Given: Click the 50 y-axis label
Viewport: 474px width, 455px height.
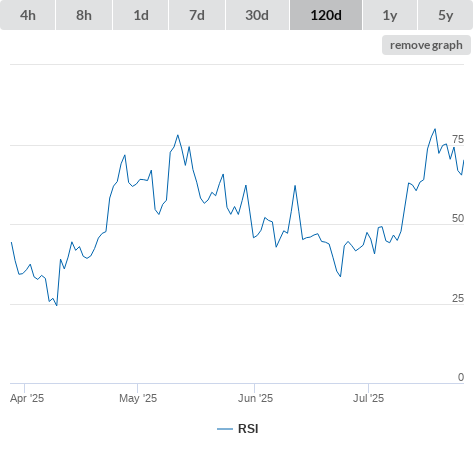Looking at the screenshot, I should (458, 218).
